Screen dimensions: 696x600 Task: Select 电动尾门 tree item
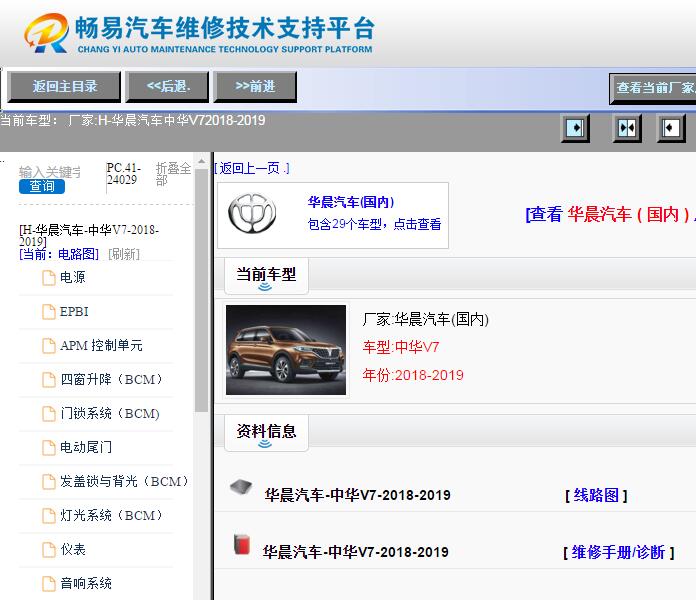click(x=86, y=447)
